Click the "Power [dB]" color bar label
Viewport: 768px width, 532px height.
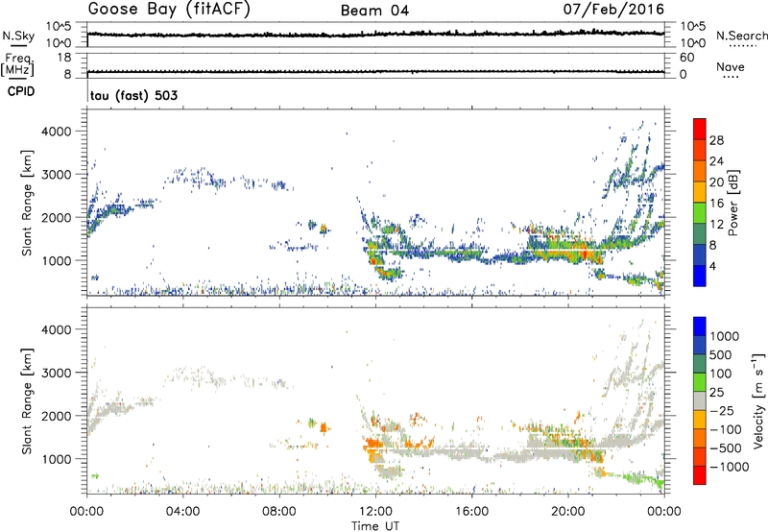pyautogui.click(x=732, y=203)
